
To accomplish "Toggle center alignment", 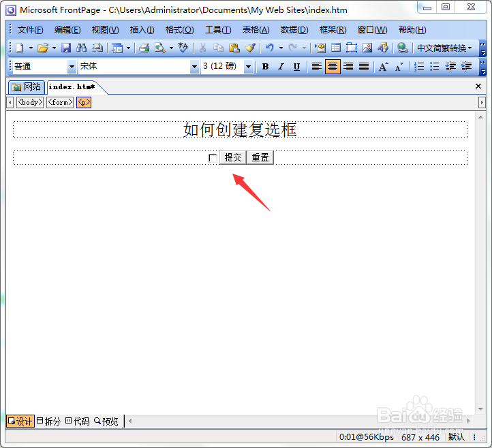I will pyautogui.click(x=333, y=67).
